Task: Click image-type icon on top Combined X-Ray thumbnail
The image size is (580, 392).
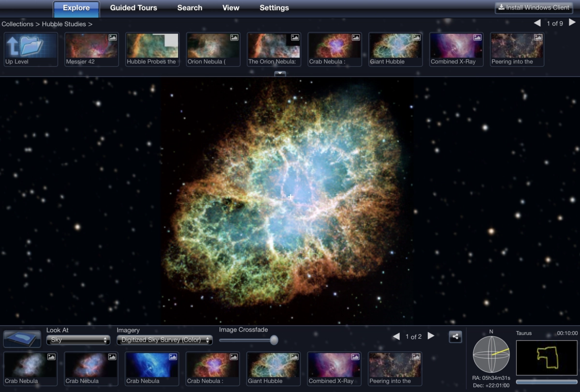Action: click(478, 37)
